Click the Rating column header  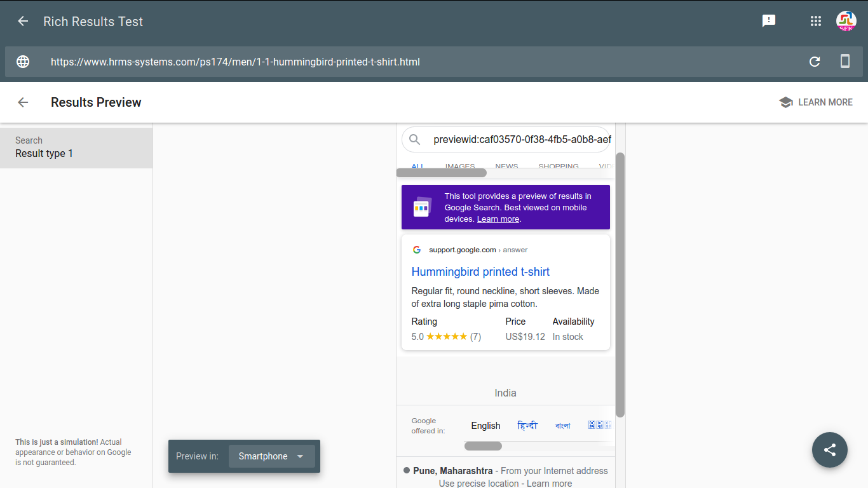point(424,322)
